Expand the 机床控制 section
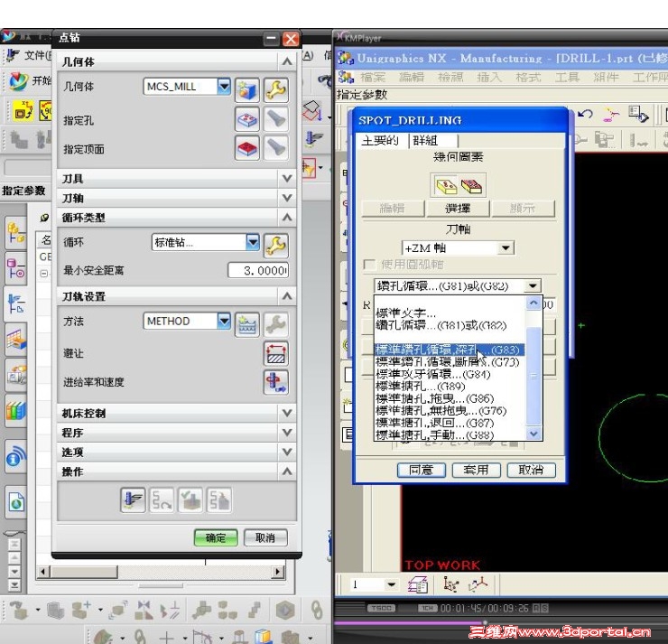Viewport: 668px width, 644px height. click(287, 413)
